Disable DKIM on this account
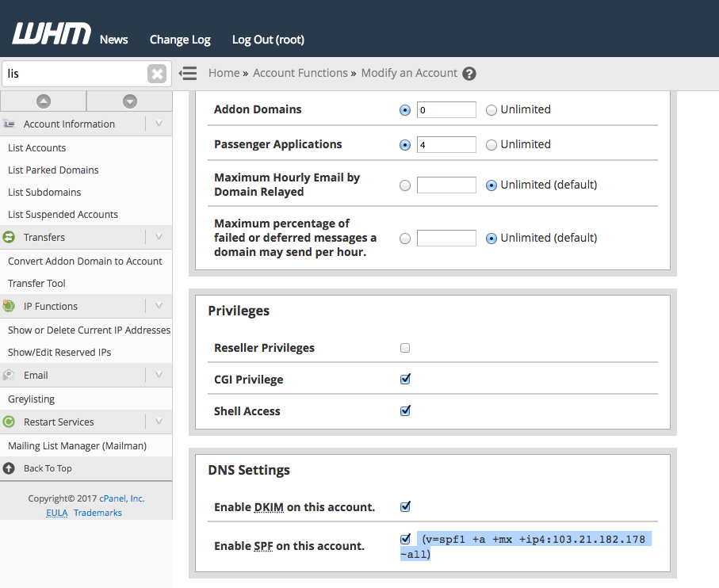 coord(405,506)
